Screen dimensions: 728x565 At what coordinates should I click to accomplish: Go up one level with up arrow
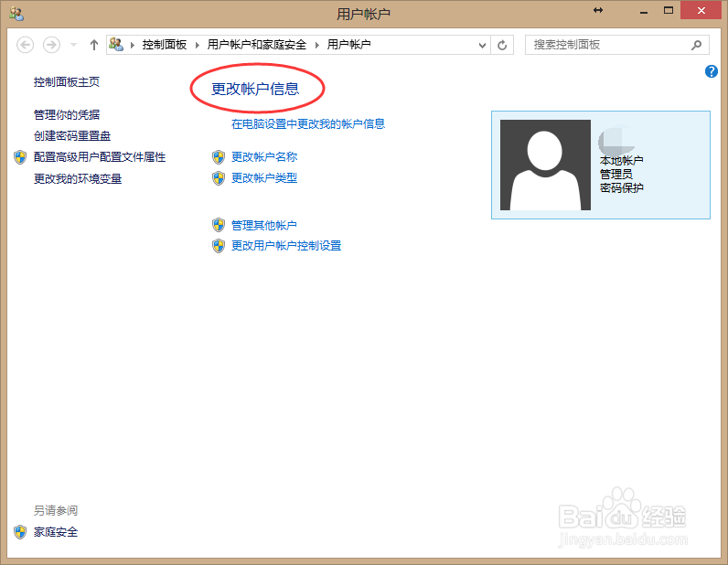click(94, 45)
